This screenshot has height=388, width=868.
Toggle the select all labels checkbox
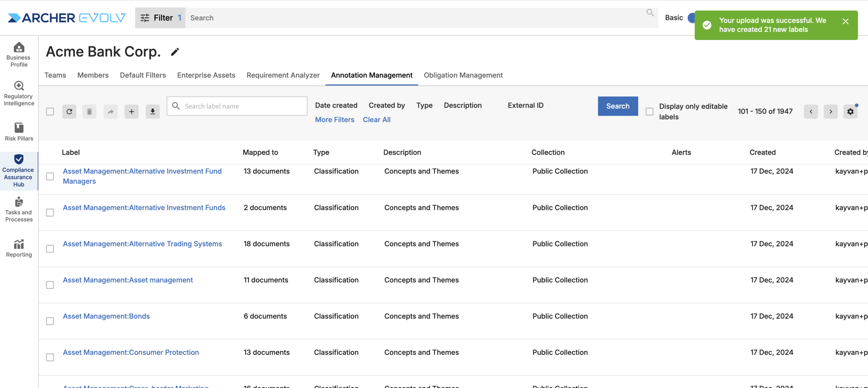point(50,112)
